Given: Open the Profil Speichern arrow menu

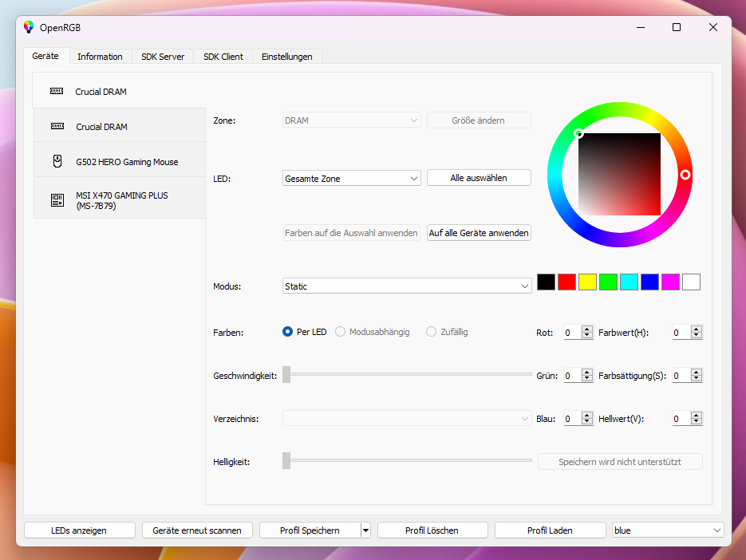Looking at the screenshot, I should (365, 530).
